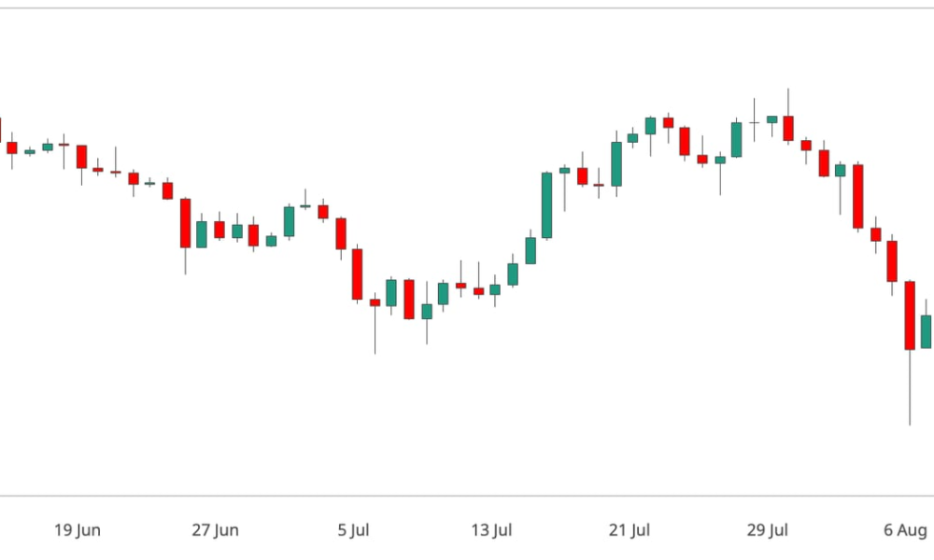Click the 27 Jun date label
Screen dimensions: 934x560
pos(215,529)
